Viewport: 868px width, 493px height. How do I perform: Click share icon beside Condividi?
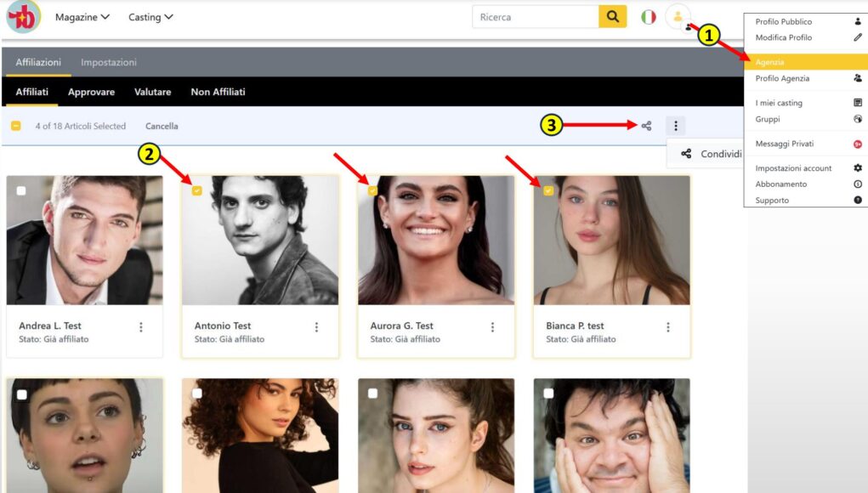pos(686,154)
